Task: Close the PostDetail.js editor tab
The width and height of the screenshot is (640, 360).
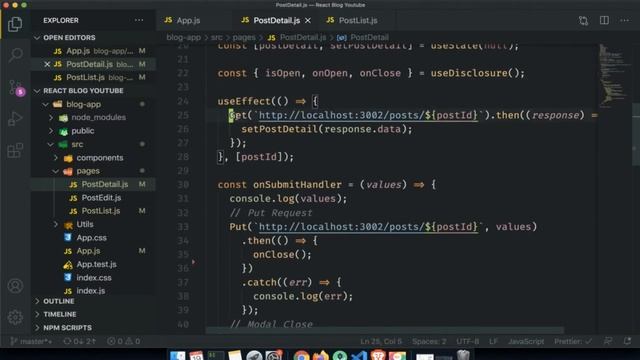Action: (308, 20)
